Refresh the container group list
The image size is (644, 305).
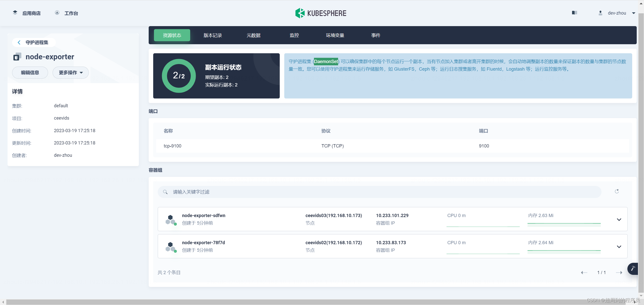[x=617, y=191]
